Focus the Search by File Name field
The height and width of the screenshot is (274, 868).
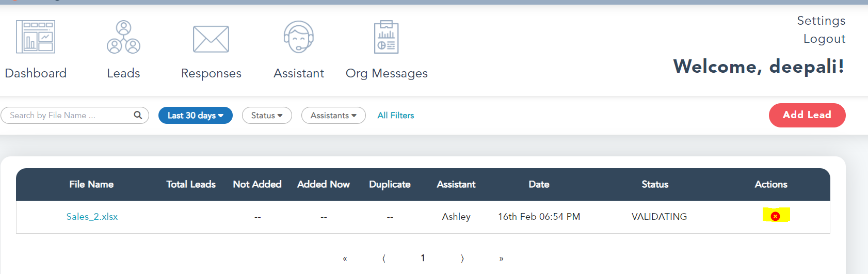click(x=70, y=116)
